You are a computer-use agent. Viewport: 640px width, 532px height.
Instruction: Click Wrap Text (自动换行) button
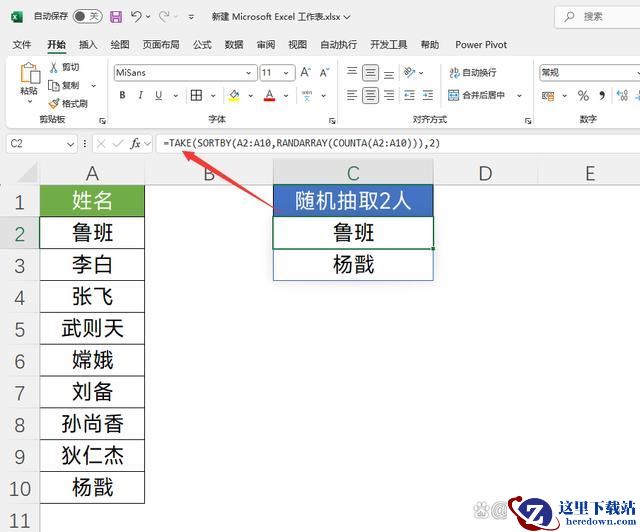pos(473,73)
